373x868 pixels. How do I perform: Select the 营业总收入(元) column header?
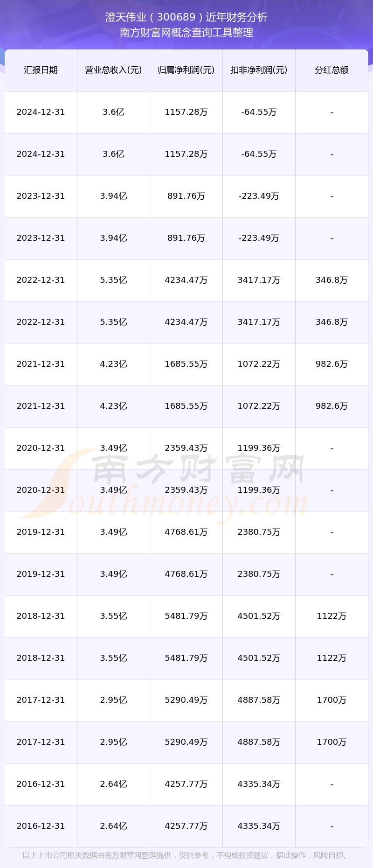113,70
